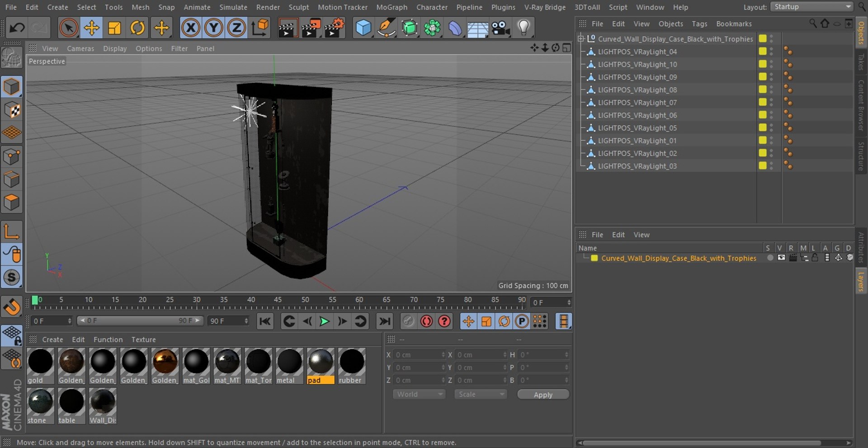Click the Apply button
Image resolution: width=868 pixels, height=448 pixels.
543,395
